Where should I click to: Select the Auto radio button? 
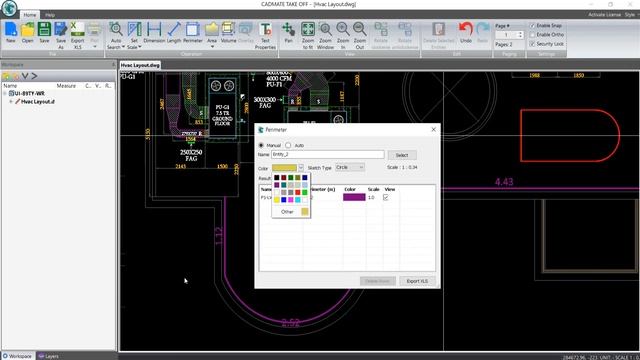click(288, 145)
